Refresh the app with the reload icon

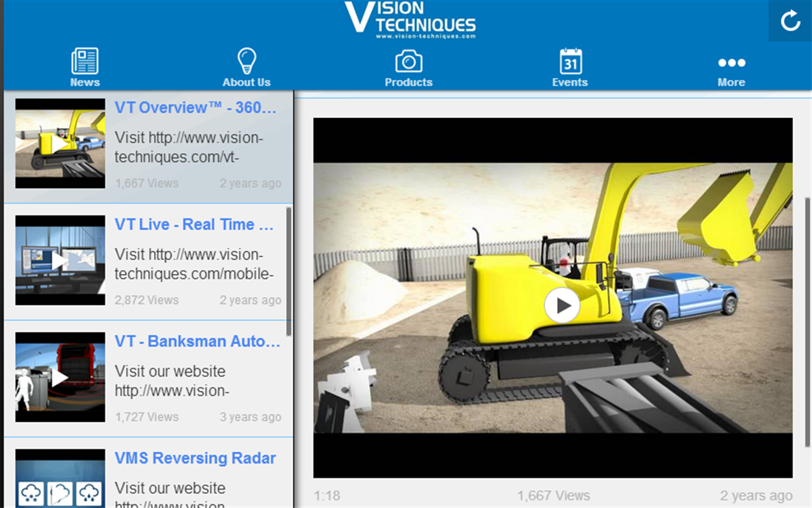[x=789, y=21]
